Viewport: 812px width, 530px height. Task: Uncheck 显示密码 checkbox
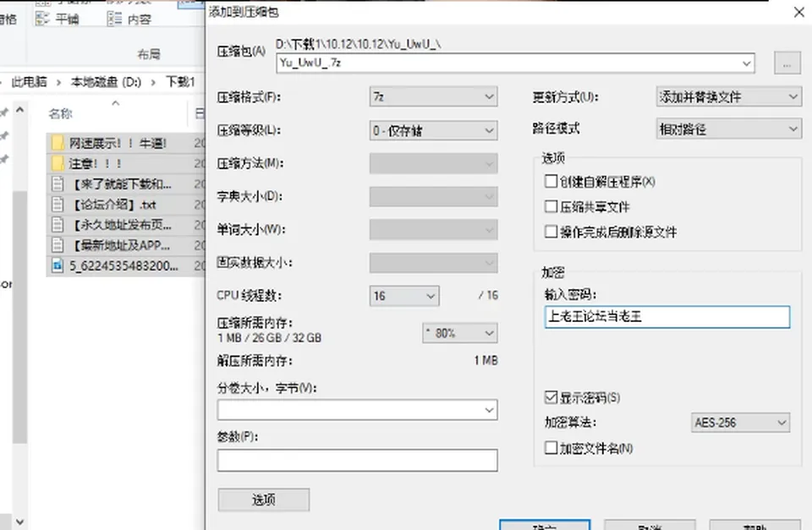click(x=551, y=397)
